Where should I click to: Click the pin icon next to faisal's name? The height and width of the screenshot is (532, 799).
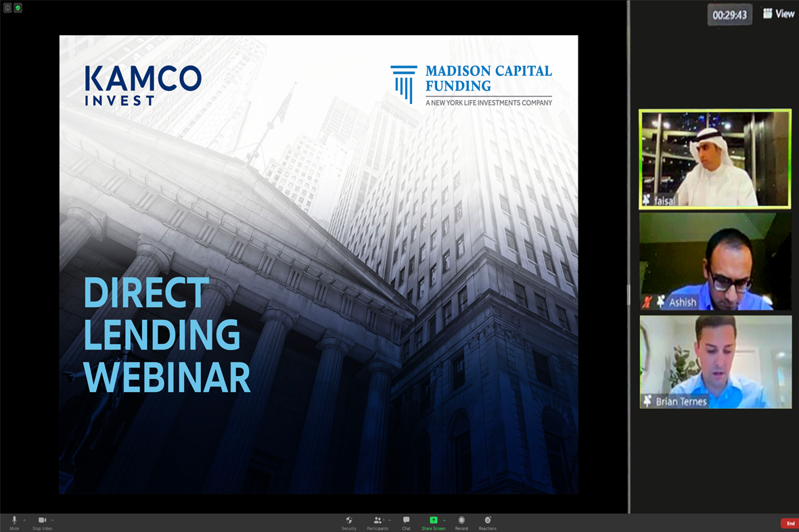pos(646,200)
